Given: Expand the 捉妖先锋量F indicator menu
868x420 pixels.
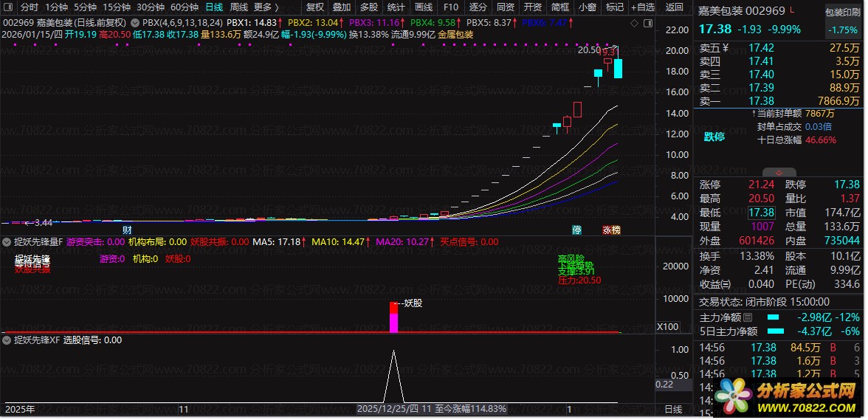Looking at the screenshot, I should [7, 241].
